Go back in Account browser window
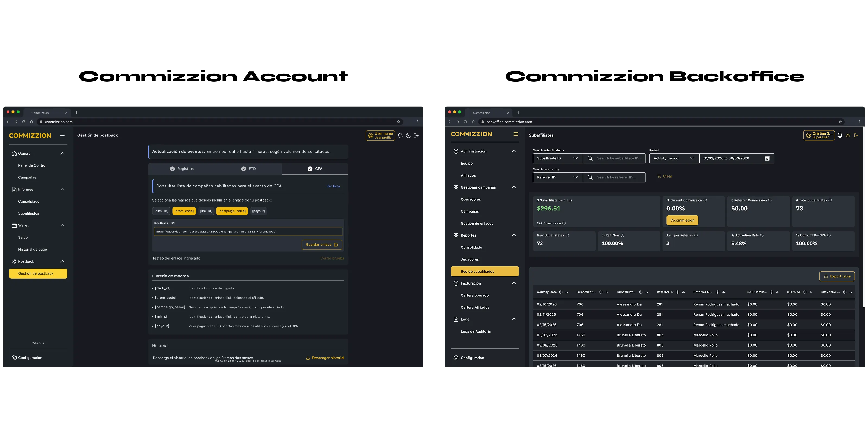 tap(8, 122)
